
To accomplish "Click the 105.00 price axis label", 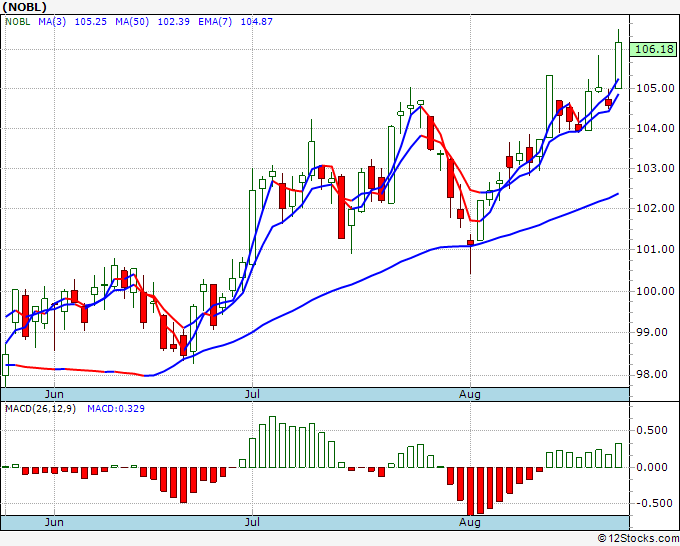I will (x=655, y=88).
